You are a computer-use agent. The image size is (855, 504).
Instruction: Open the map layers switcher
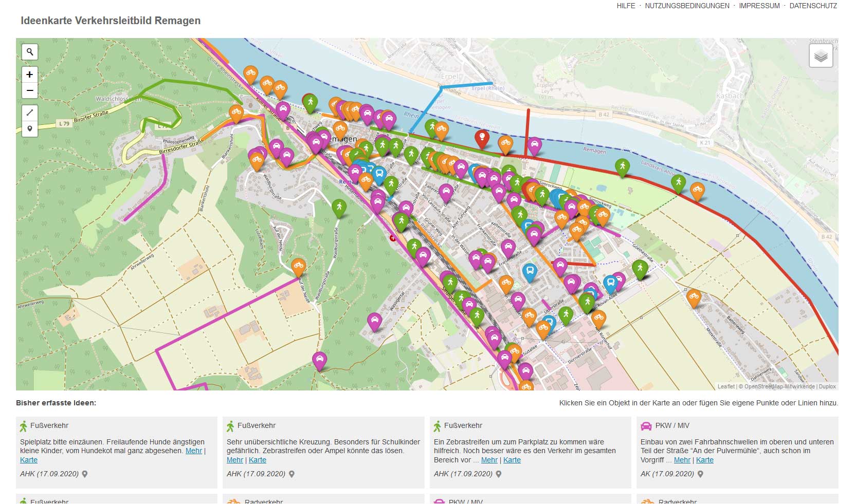821,56
